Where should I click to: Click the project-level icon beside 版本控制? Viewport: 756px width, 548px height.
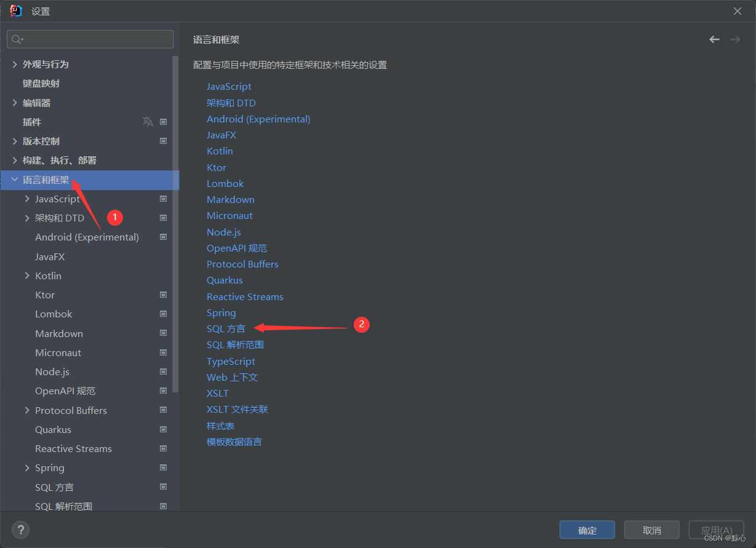coord(164,141)
